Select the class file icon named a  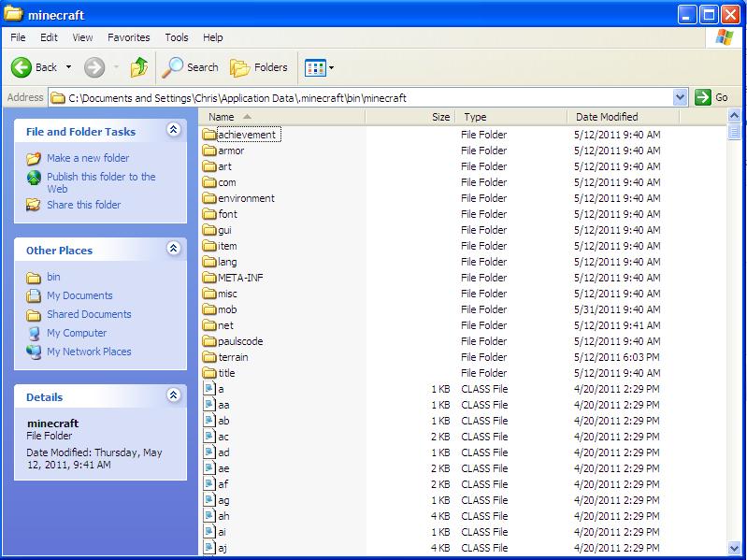click(x=209, y=389)
